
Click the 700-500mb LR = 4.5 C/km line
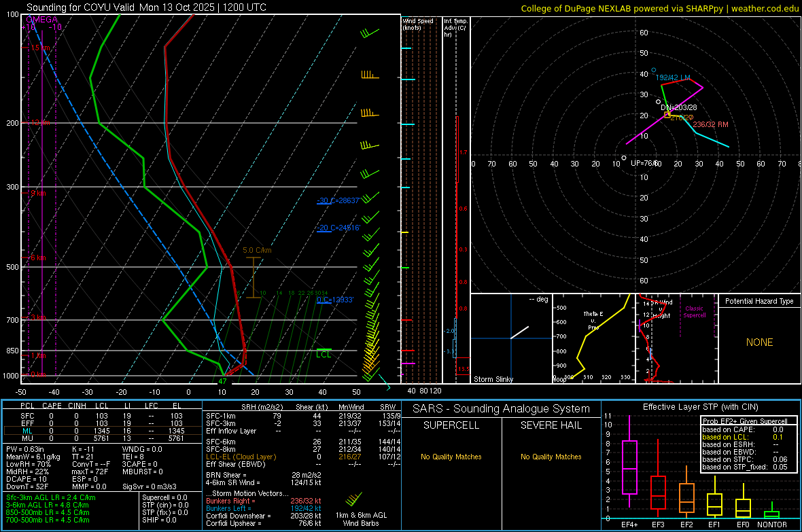point(48,520)
